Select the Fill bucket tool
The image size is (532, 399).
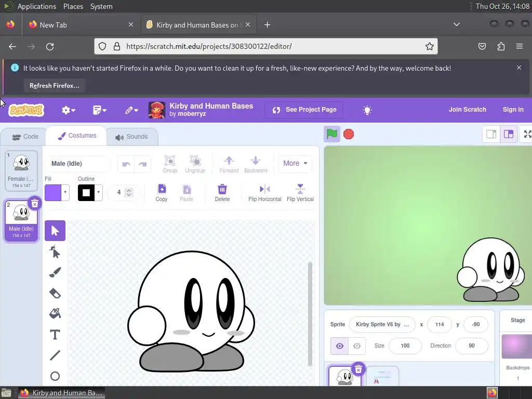pos(55,313)
